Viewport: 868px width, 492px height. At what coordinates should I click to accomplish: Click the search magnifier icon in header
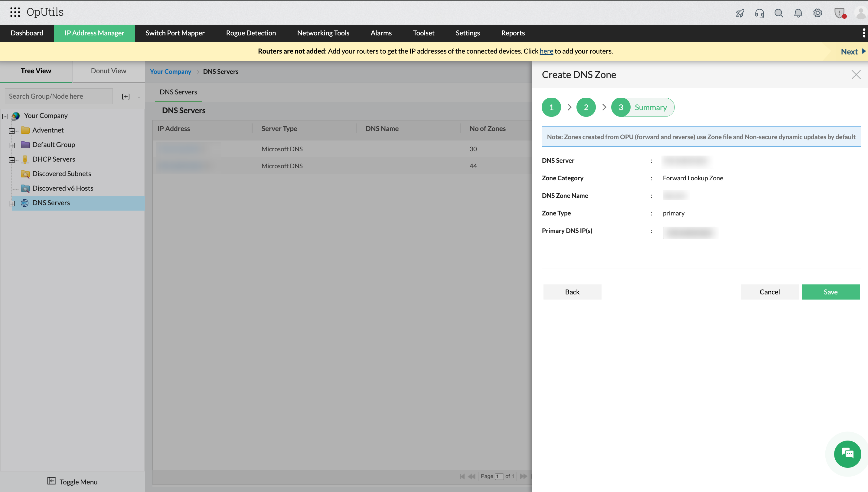[x=778, y=13]
